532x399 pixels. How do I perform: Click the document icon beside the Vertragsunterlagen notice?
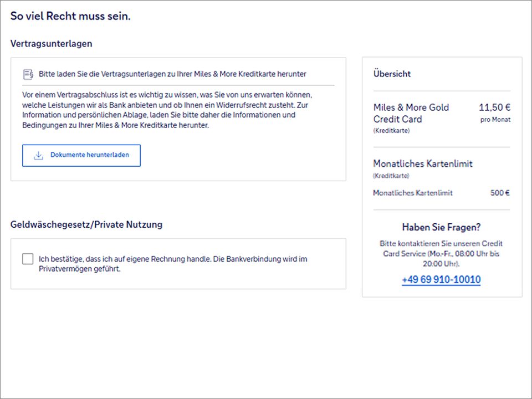(28, 74)
